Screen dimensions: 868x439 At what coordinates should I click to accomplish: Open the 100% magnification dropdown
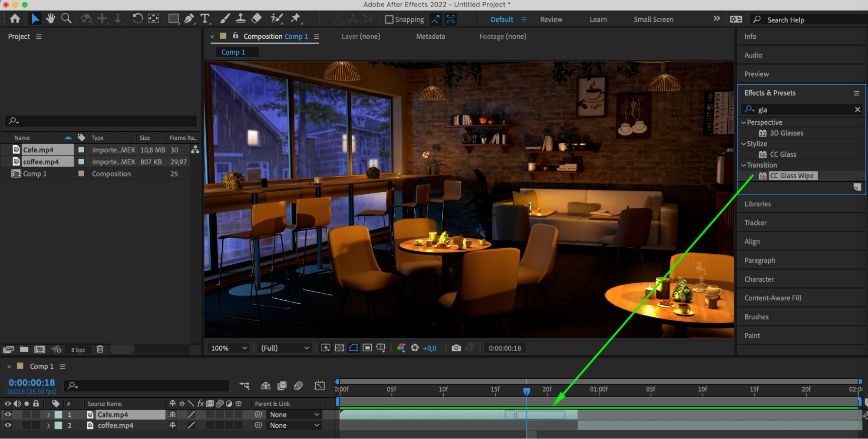(229, 348)
